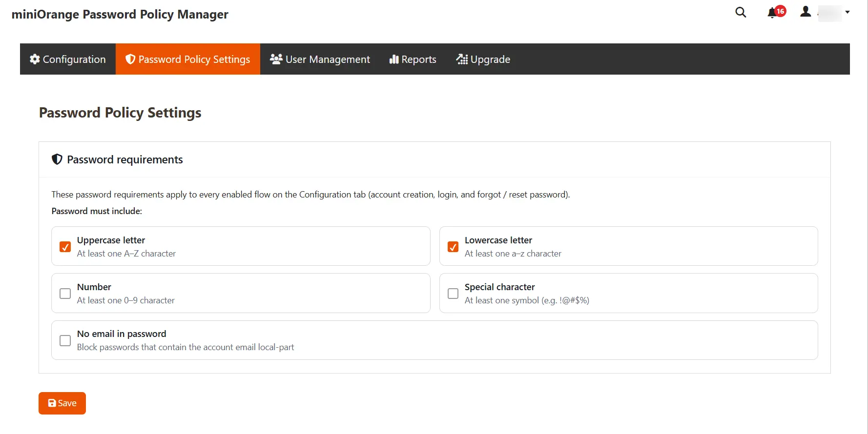Click the User Management people icon
The image size is (868, 434).
coord(276,59)
